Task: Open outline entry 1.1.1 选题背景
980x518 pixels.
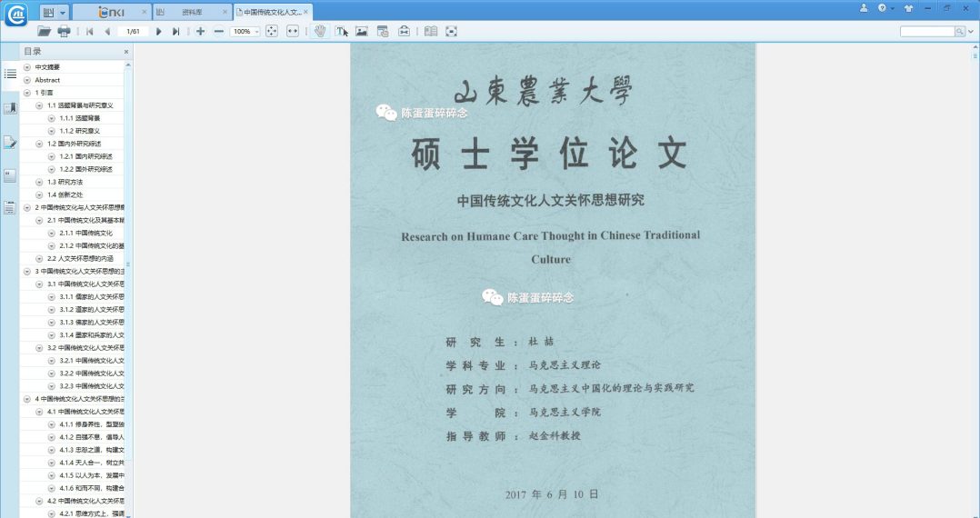Action: [79, 118]
